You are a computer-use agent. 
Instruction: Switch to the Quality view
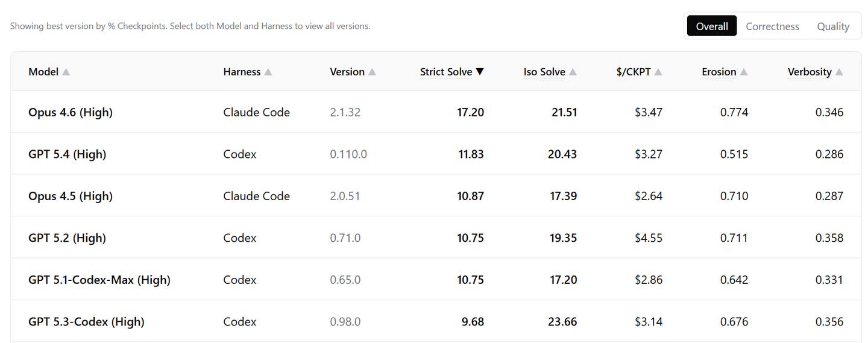[x=833, y=27]
